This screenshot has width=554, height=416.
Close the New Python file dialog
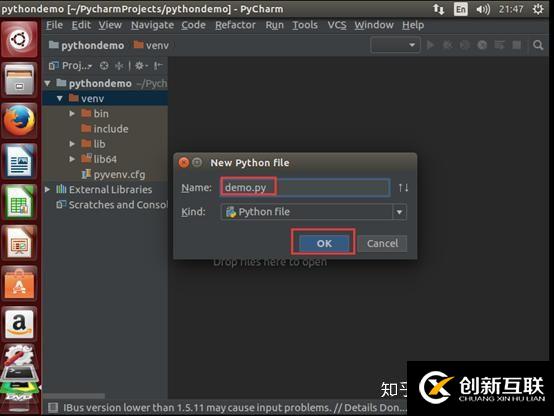pyautogui.click(x=184, y=163)
